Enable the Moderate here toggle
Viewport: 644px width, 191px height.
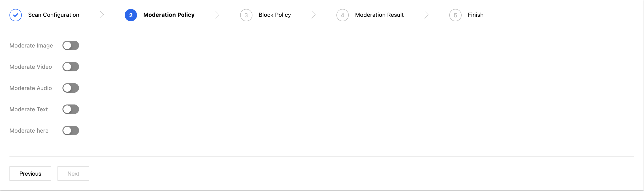tap(71, 130)
